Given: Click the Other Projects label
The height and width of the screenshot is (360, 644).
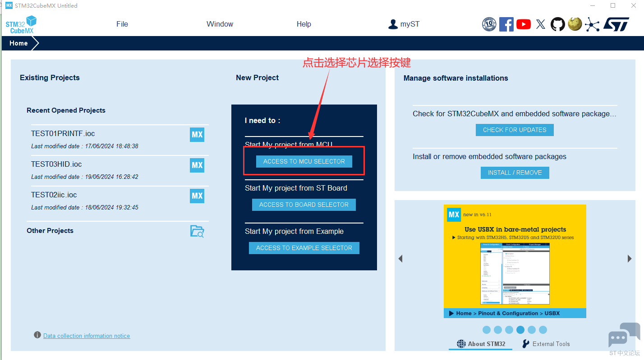Looking at the screenshot, I should coord(50,231).
